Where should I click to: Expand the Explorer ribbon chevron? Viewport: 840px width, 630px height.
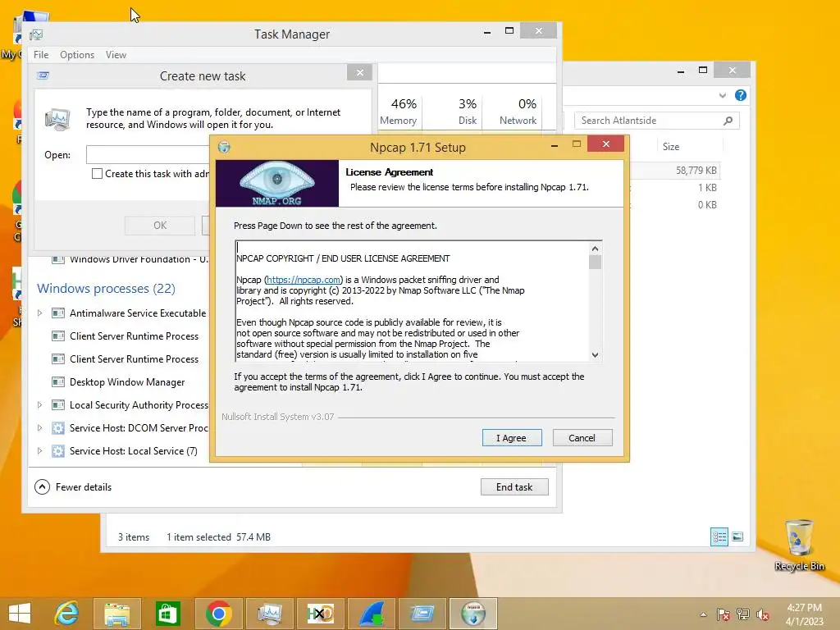pyautogui.click(x=722, y=95)
